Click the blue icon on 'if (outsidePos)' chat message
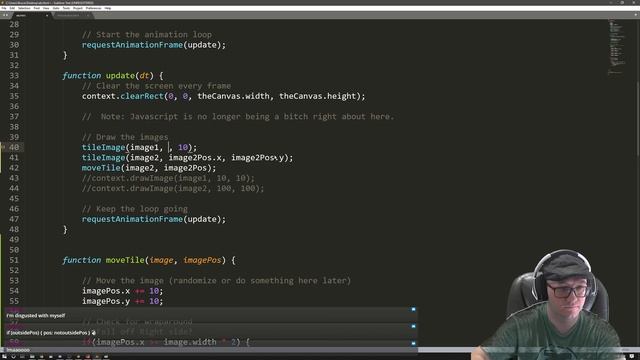 click(x=413, y=327)
